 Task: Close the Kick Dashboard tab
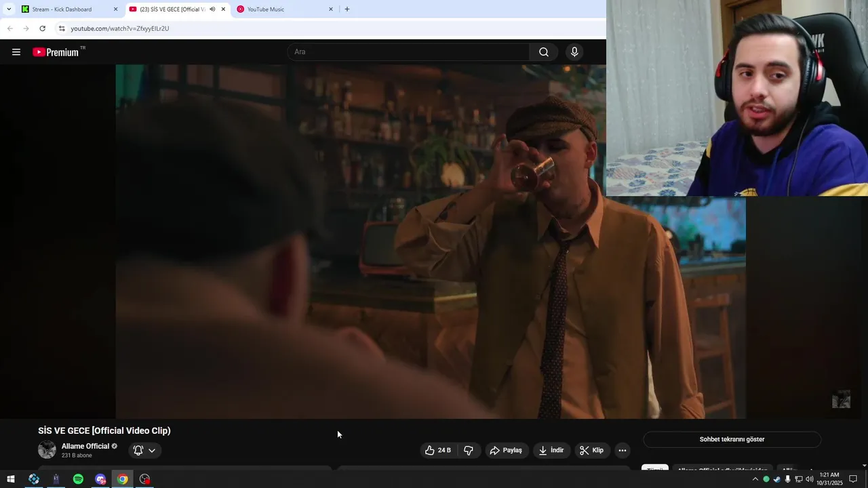[115, 9]
